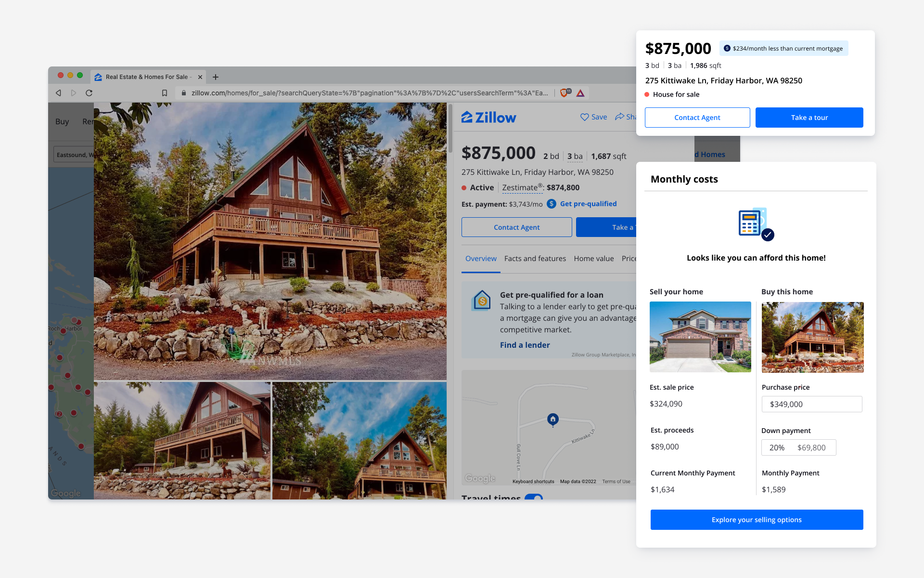Click the Est. proceeds value $89,000
Viewport: 924px width, 578px height.
[665, 447]
